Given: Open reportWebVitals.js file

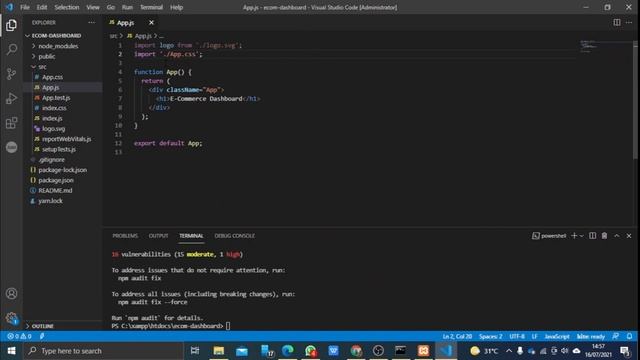Looking at the screenshot, I should (66, 139).
